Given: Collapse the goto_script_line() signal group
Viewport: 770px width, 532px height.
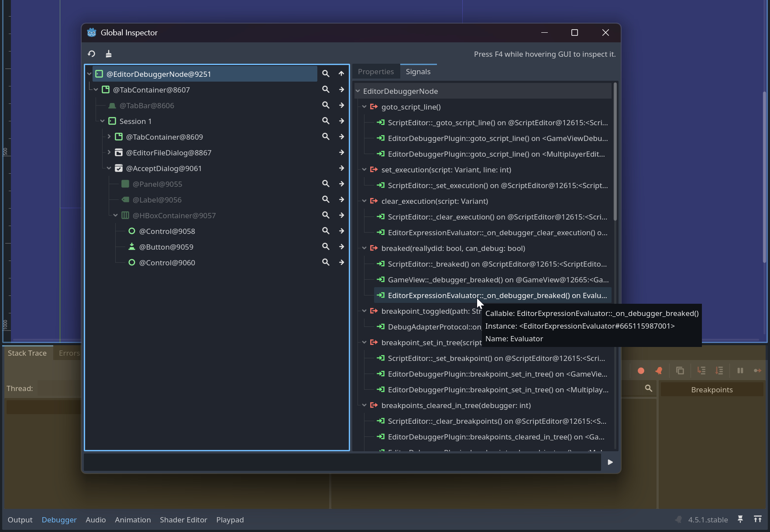Looking at the screenshot, I should [x=364, y=107].
